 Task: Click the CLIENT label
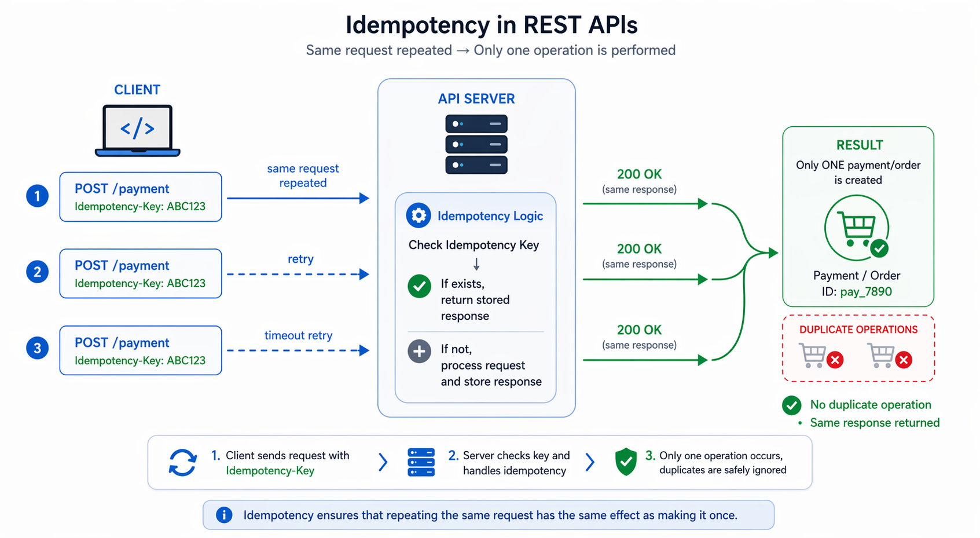pos(137,90)
